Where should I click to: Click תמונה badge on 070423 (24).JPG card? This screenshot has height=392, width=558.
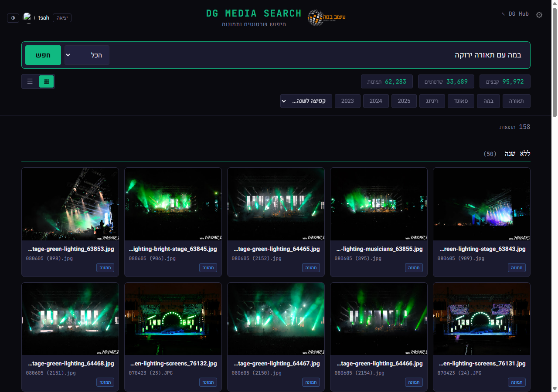[517, 382]
